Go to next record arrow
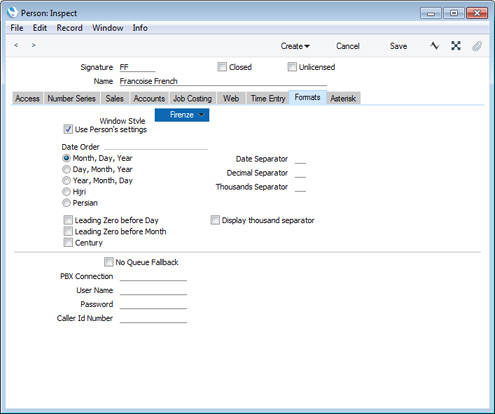495x414 pixels. click(x=33, y=45)
